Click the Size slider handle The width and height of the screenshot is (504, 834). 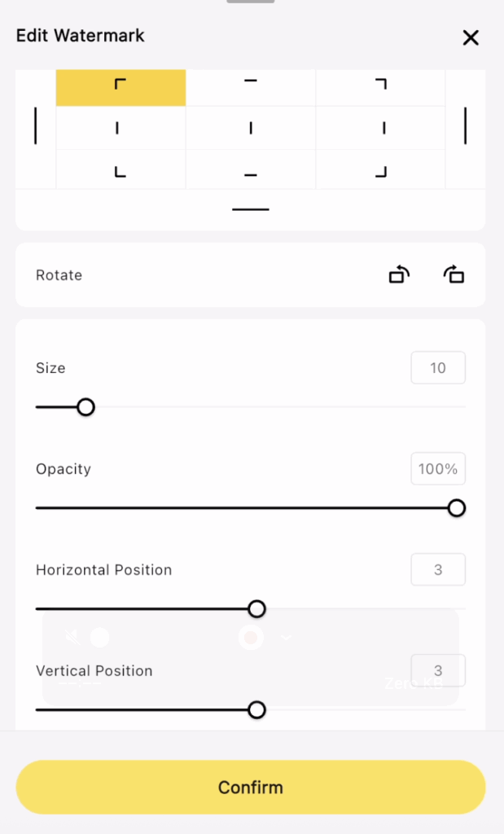tap(85, 407)
